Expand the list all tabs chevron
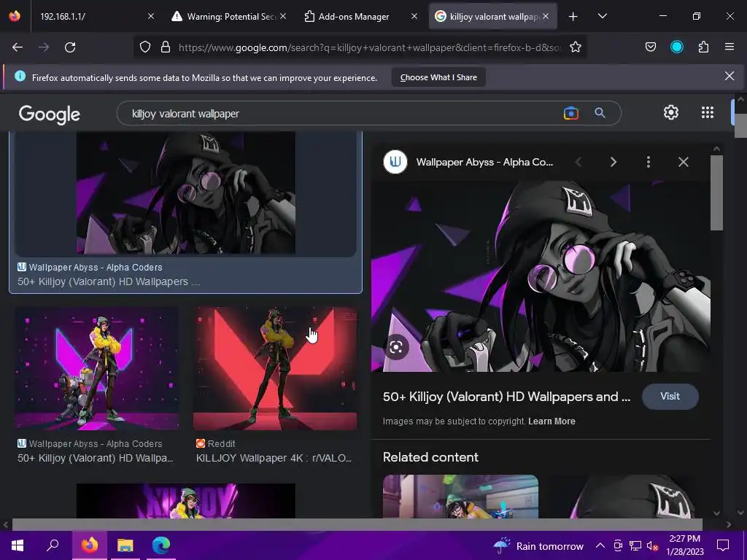 pos(602,17)
